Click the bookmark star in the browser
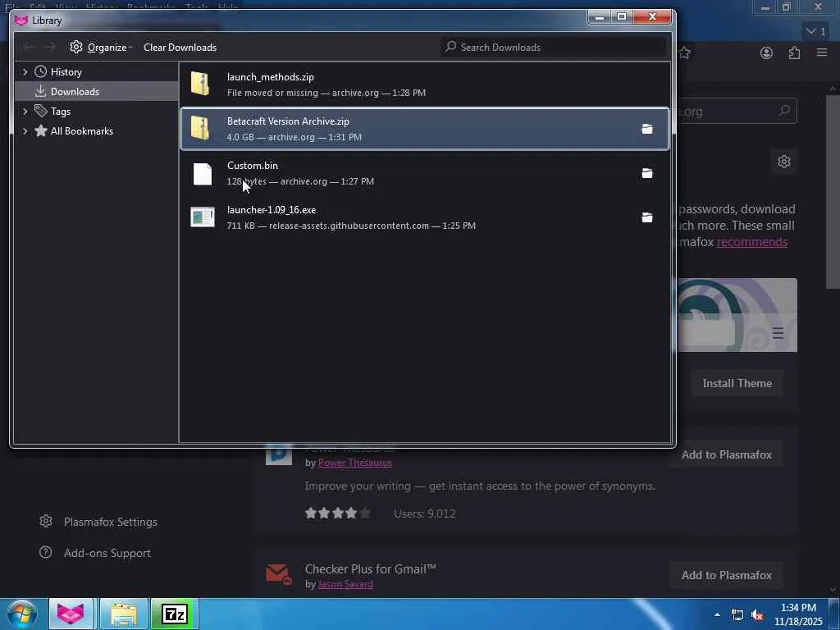The width and height of the screenshot is (840, 630). [684, 52]
